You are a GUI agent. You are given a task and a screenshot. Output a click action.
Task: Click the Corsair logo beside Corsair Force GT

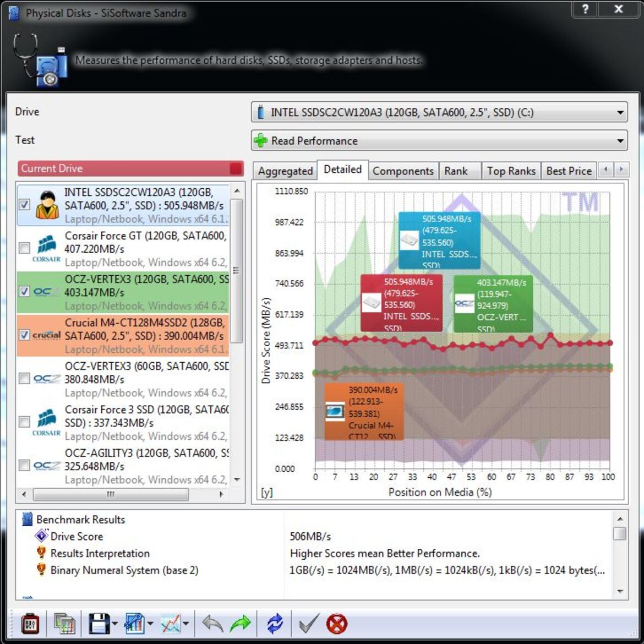pos(46,248)
